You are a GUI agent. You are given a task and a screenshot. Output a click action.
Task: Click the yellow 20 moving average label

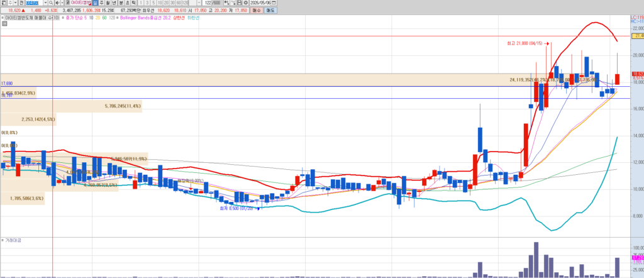coord(97,18)
